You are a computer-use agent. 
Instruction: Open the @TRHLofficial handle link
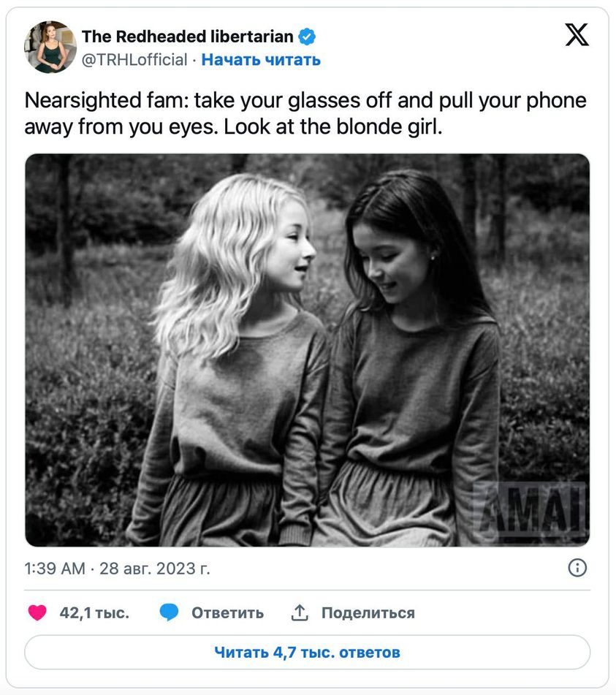(x=134, y=60)
